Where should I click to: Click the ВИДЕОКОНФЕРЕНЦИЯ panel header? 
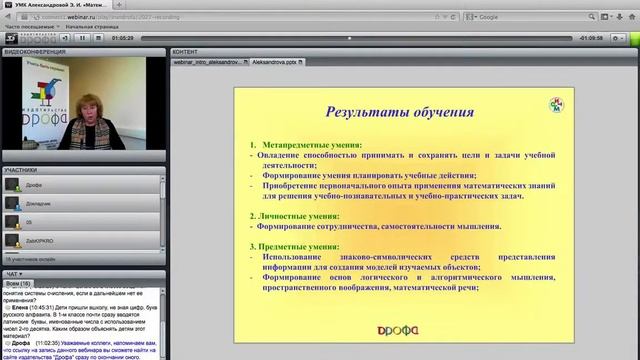(84, 52)
